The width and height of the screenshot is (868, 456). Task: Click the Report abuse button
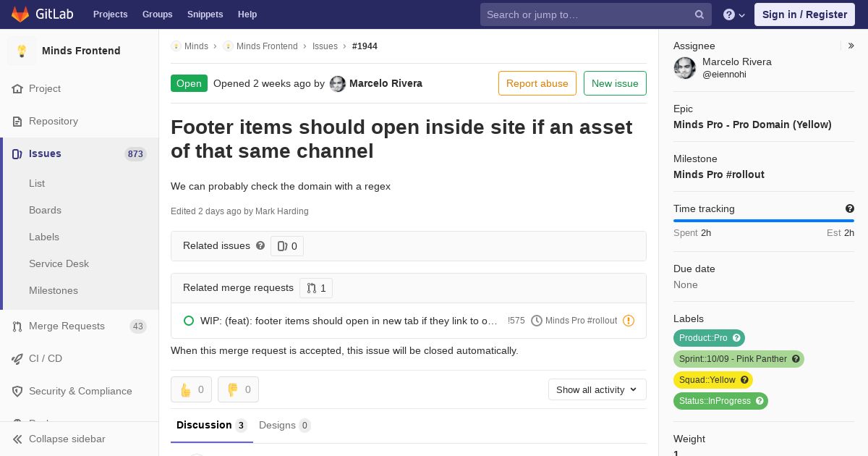click(537, 83)
